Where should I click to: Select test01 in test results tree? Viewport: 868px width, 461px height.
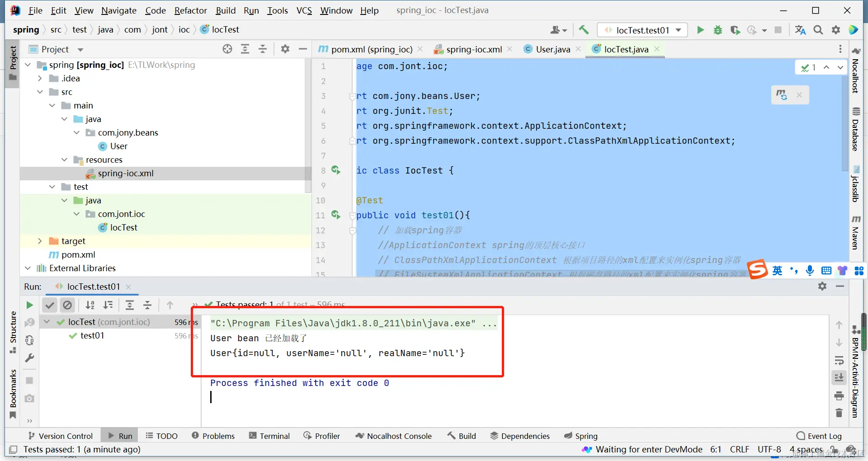[92, 335]
